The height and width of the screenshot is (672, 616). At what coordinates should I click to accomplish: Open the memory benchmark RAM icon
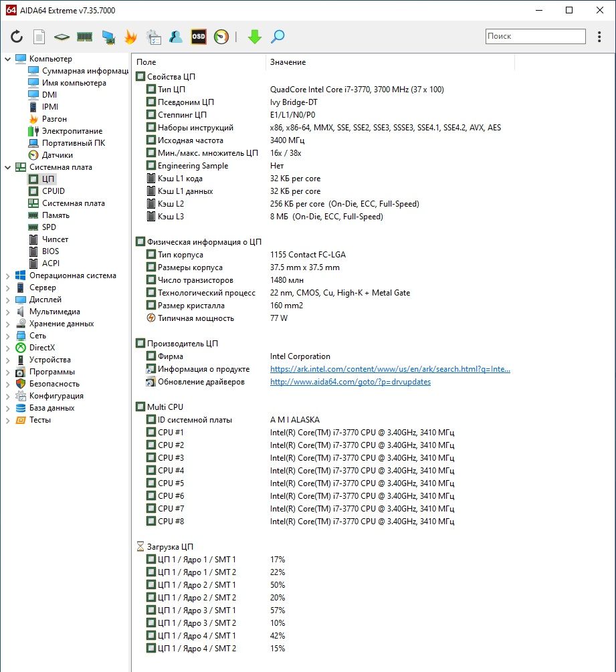[84, 37]
